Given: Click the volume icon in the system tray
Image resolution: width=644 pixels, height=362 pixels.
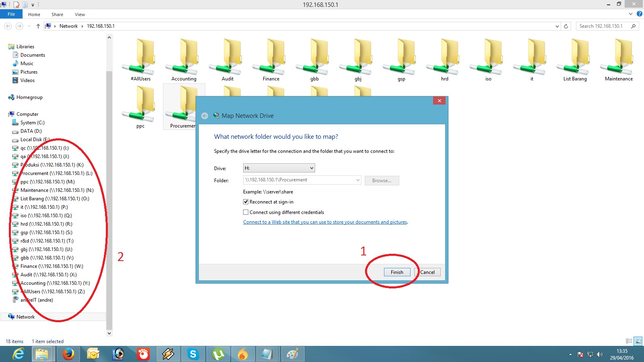Looking at the screenshot, I should tap(600, 354).
